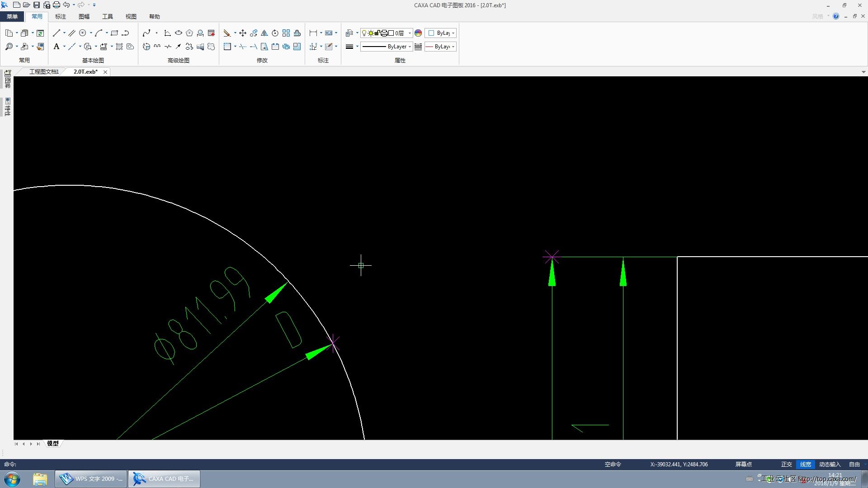Click the Text tool icon
Viewport: 868px width, 488px height.
57,47
